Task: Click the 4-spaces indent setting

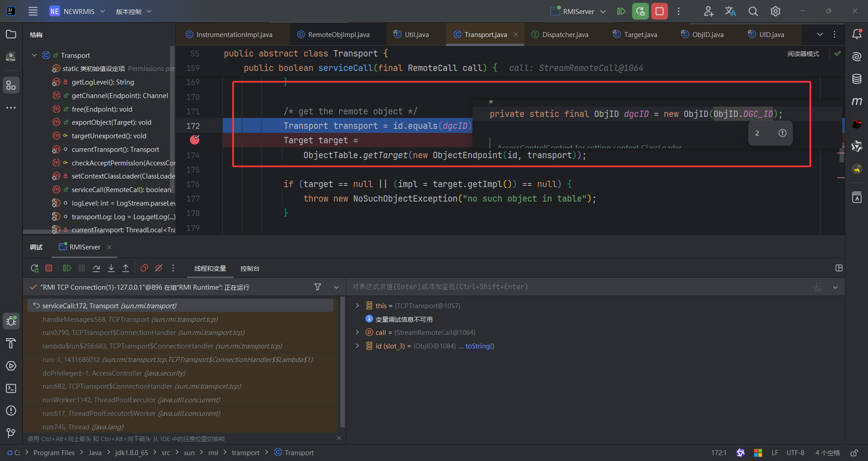Action: click(827, 452)
